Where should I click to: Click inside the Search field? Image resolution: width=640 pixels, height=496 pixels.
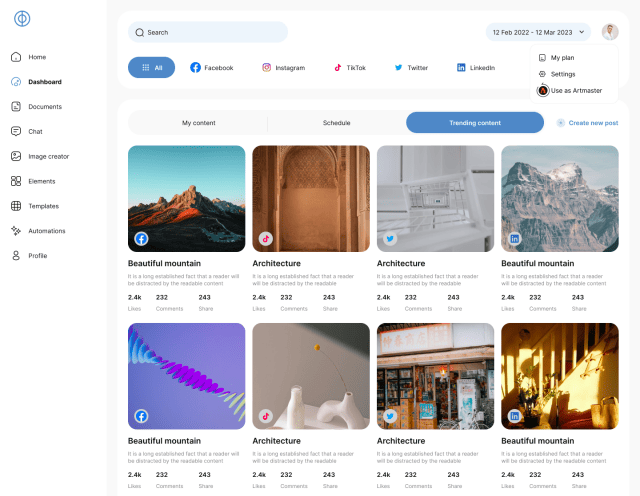click(x=208, y=32)
